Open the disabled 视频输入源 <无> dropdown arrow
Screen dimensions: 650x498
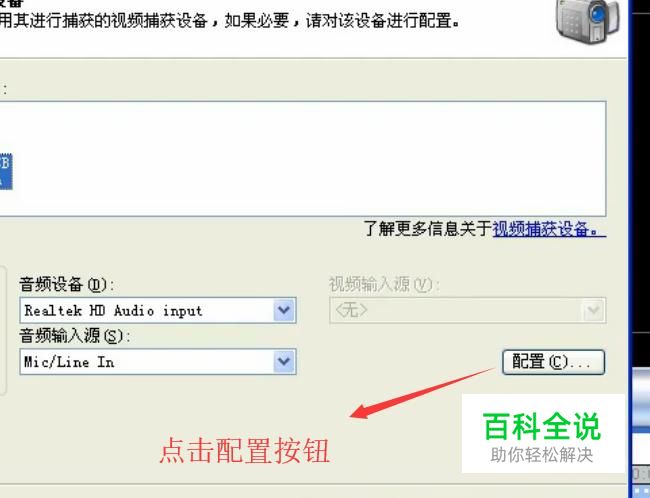point(594,310)
